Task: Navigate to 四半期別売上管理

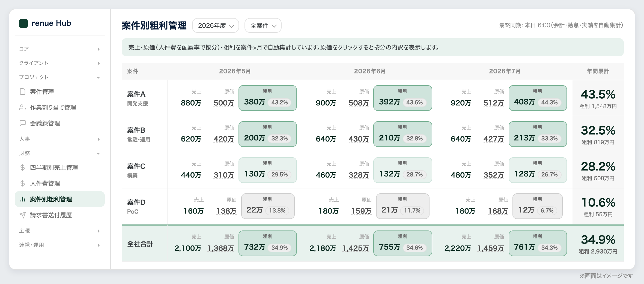Action: click(x=60, y=167)
